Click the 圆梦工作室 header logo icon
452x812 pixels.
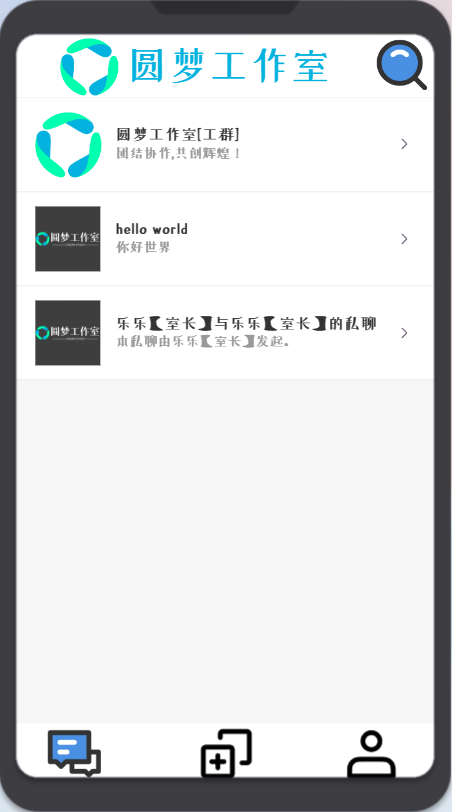(x=89, y=67)
